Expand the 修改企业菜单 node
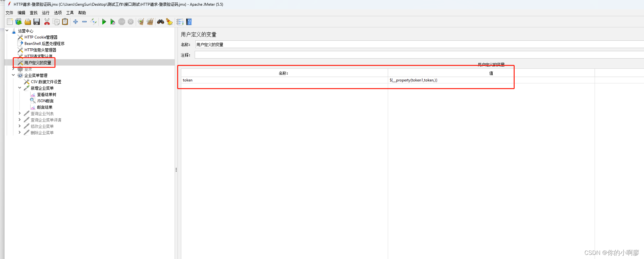644x259 pixels. pyautogui.click(x=20, y=126)
